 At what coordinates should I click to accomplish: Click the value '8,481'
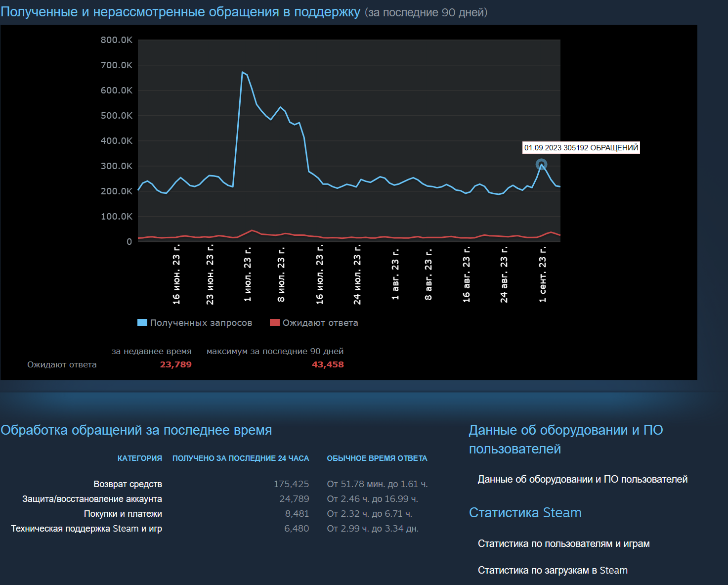click(297, 514)
